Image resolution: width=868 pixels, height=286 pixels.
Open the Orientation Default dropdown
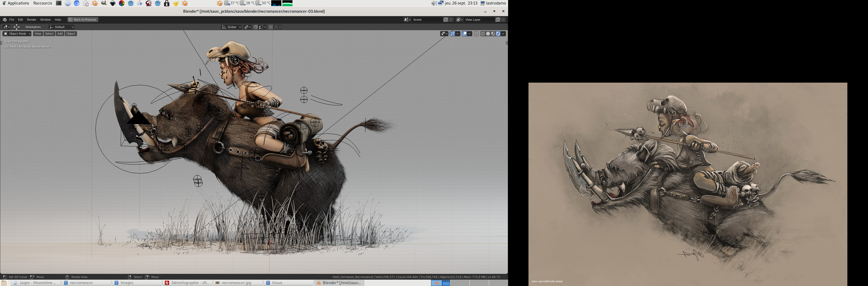pos(61,27)
